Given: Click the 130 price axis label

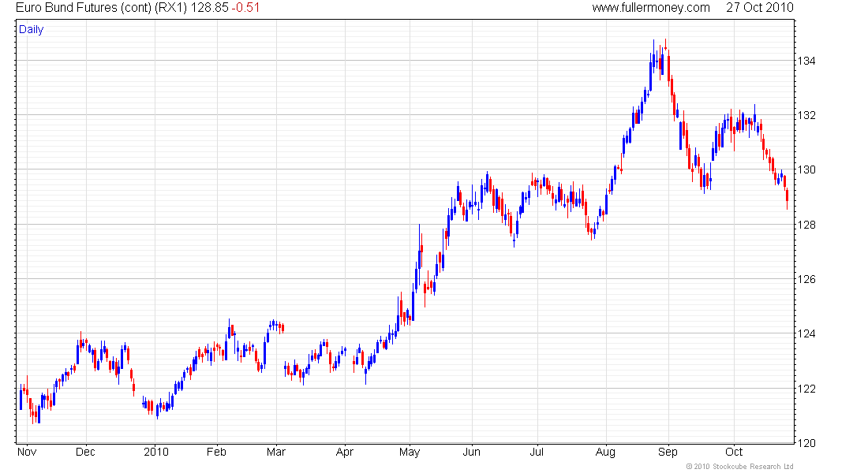Looking at the screenshot, I should tap(806, 169).
